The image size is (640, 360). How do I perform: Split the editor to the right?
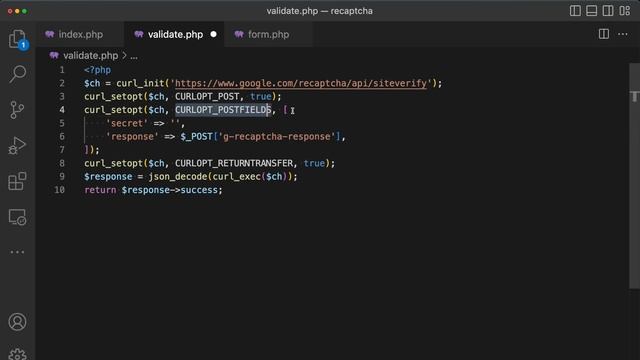point(604,34)
